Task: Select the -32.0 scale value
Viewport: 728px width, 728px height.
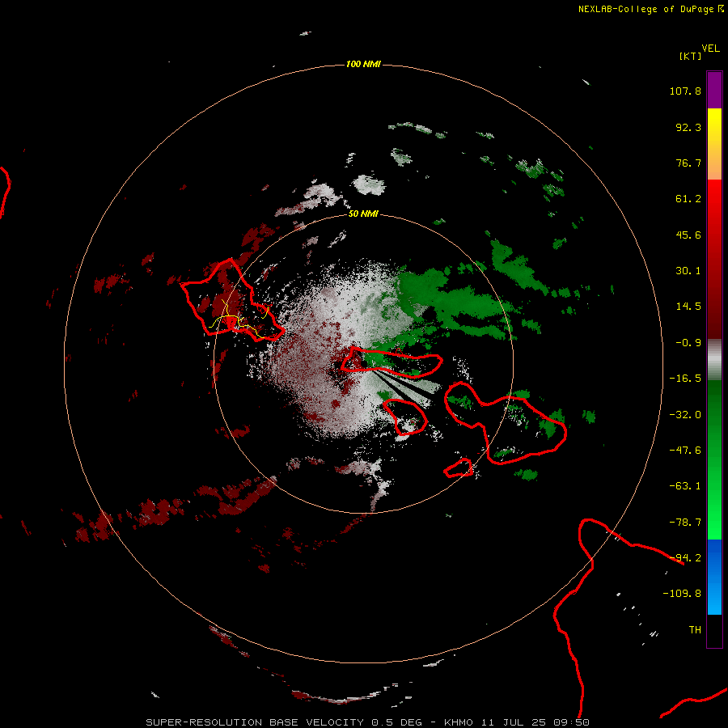Action: click(x=685, y=415)
